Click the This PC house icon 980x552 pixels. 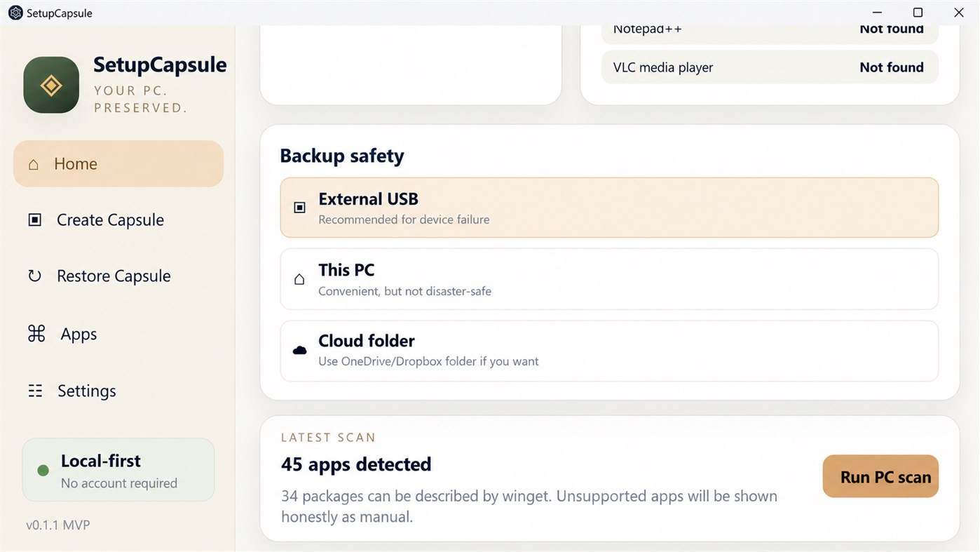299,279
